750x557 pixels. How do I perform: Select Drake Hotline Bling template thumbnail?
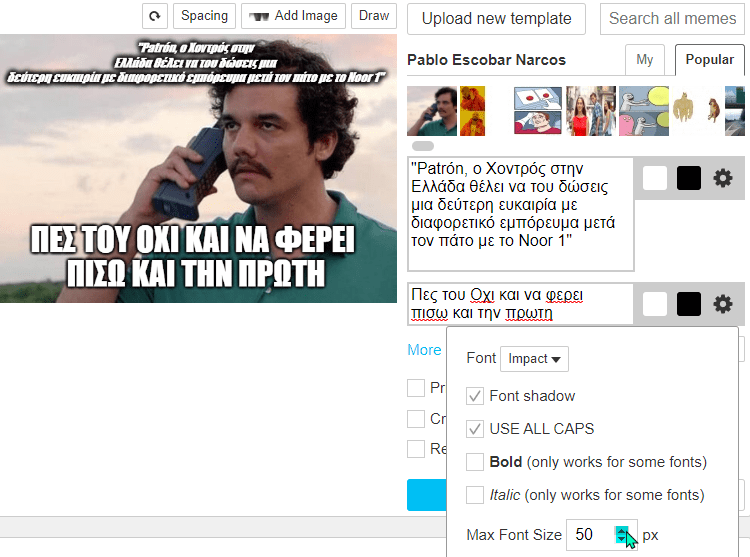tap(473, 111)
